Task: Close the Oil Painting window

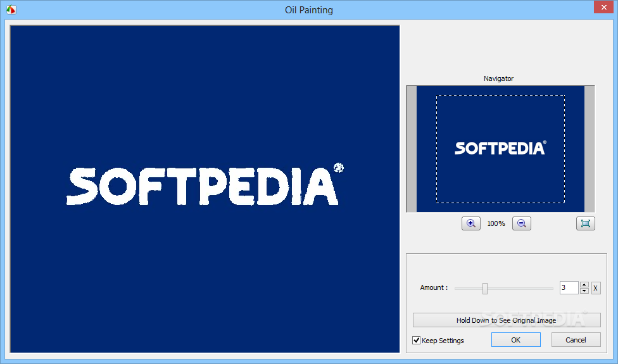Action: pos(604,7)
